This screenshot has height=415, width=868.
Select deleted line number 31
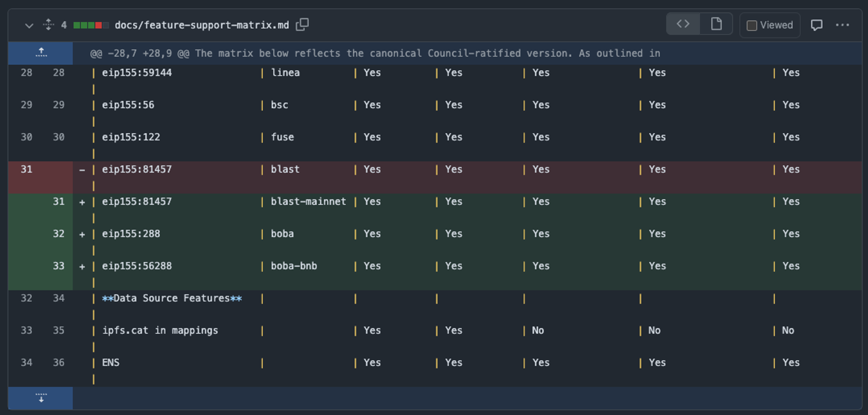(27, 170)
